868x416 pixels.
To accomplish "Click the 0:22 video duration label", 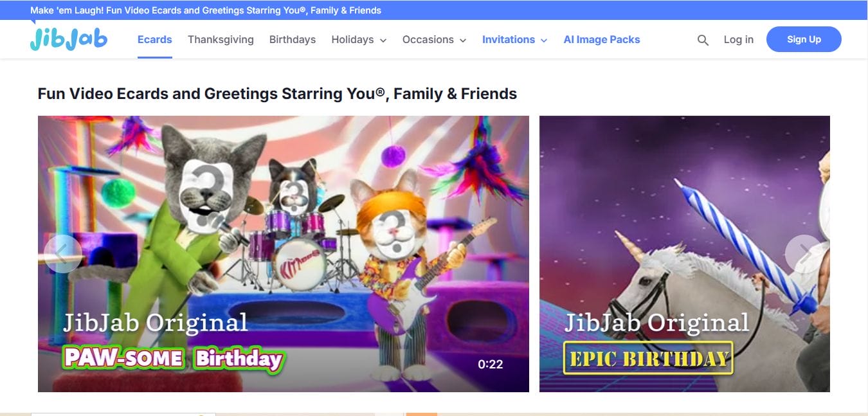I will coord(490,364).
